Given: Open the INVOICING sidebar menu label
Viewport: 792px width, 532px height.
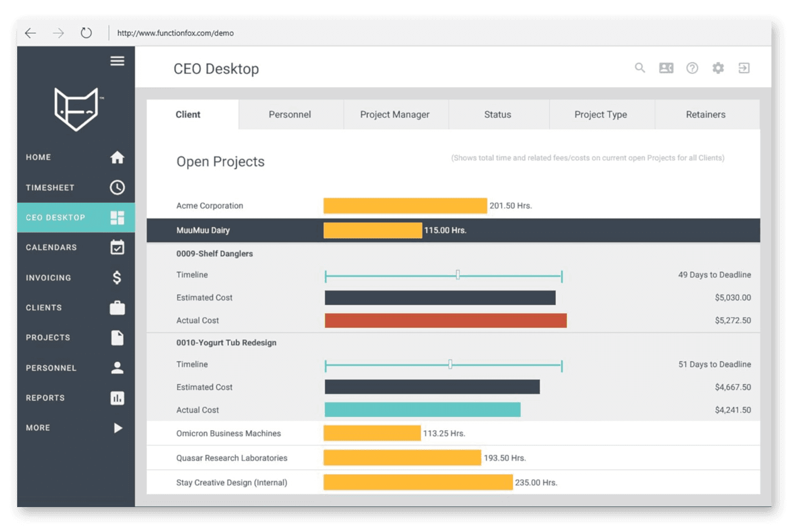Looking at the screenshot, I should point(48,278).
